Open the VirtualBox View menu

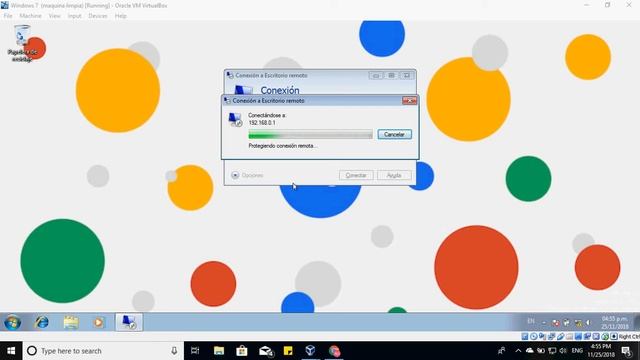click(x=54, y=16)
